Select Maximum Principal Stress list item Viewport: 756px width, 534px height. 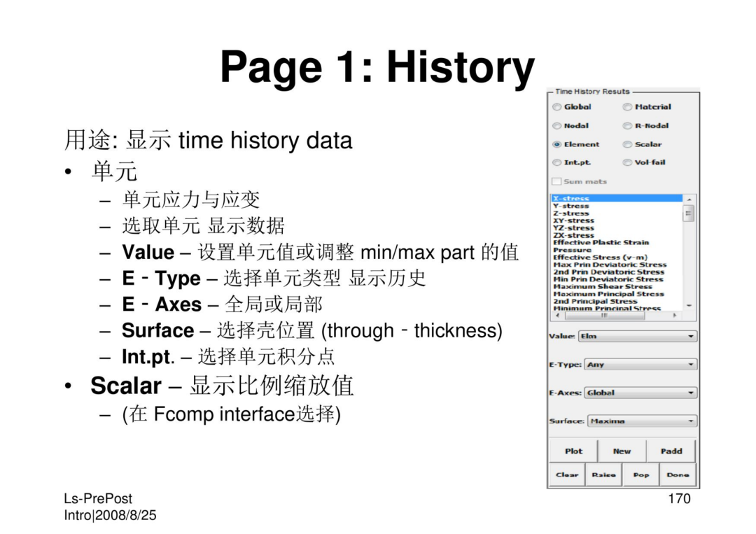[617, 294]
